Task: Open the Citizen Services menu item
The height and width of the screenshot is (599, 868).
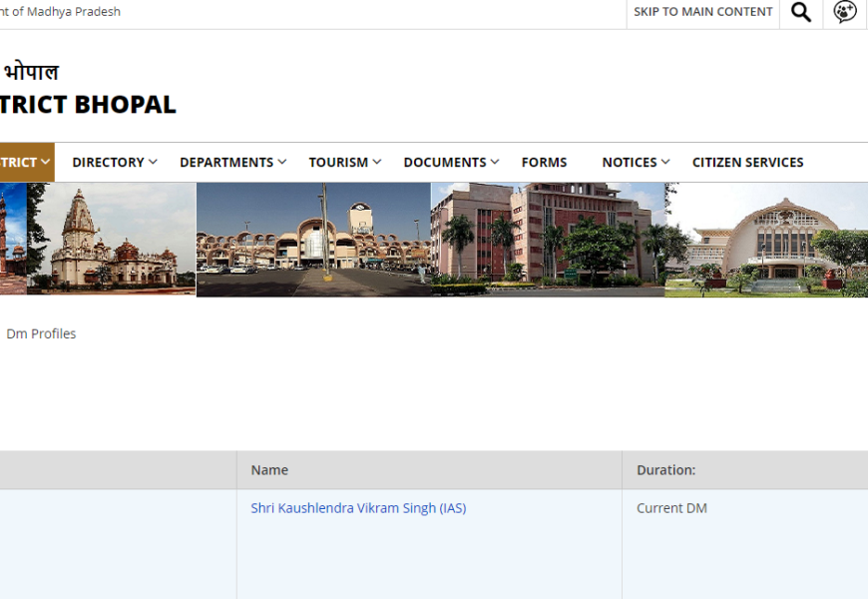Action: [748, 163]
